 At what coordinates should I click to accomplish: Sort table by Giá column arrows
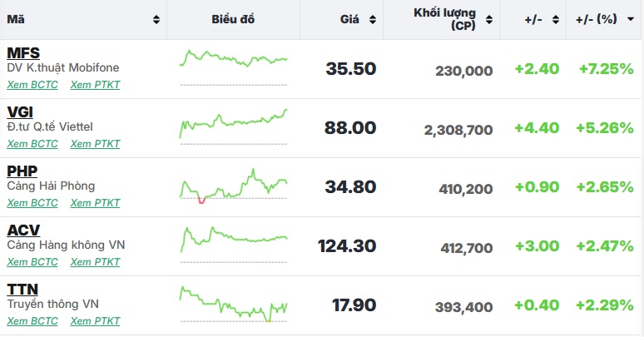coord(373,19)
